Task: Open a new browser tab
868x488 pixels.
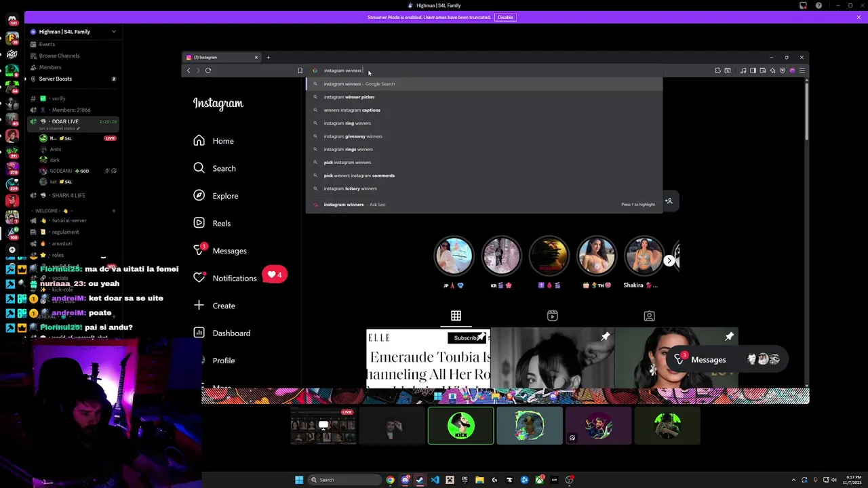Action: pyautogui.click(x=268, y=58)
